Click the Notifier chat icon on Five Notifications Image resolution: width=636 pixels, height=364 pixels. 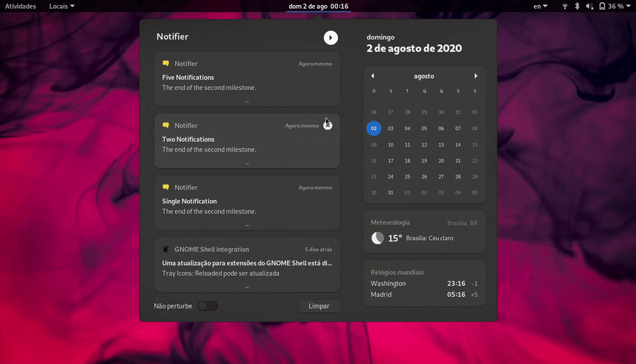tap(166, 64)
